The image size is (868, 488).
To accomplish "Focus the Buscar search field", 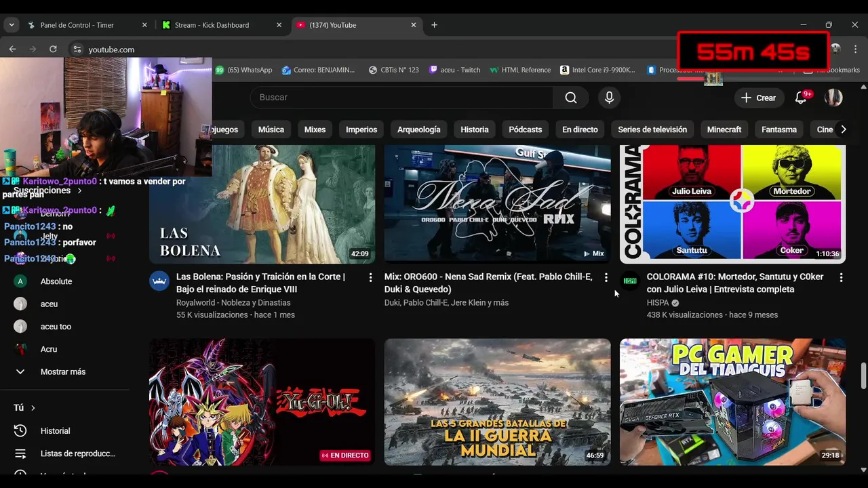I will (x=401, y=98).
